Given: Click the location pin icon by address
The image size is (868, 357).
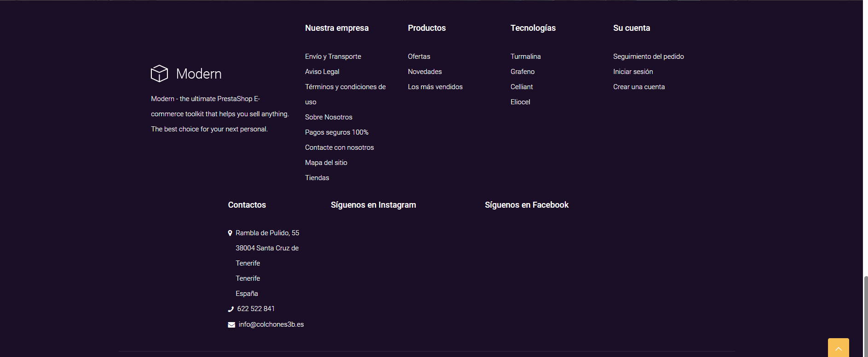Looking at the screenshot, I should [230, 233].
